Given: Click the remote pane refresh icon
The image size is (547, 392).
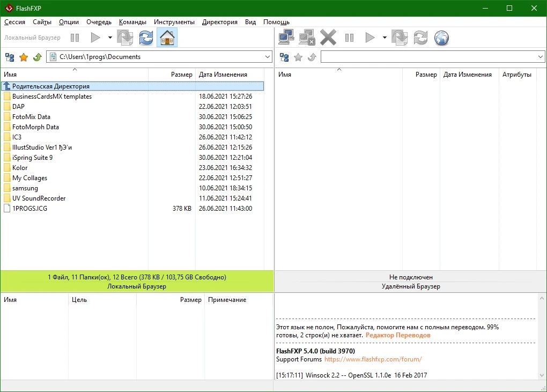Looking at the screenshot, I should [420, 38].
